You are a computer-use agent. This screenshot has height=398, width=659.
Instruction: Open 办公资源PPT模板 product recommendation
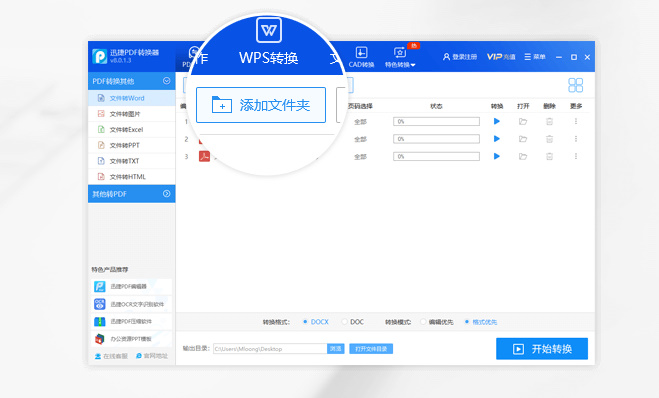pos(132,339)
